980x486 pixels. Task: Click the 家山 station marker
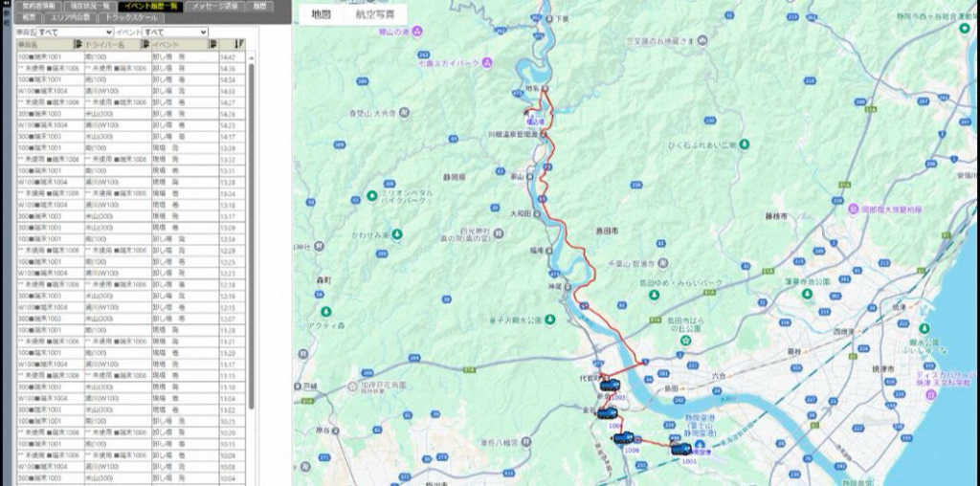coord(530,177)
